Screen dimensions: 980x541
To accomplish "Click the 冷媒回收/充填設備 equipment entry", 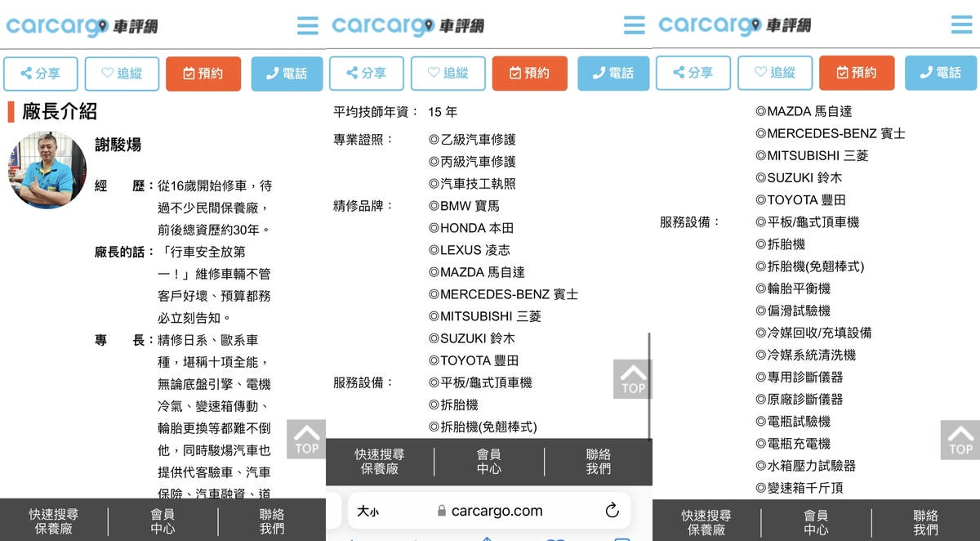I will pos(813,333).
